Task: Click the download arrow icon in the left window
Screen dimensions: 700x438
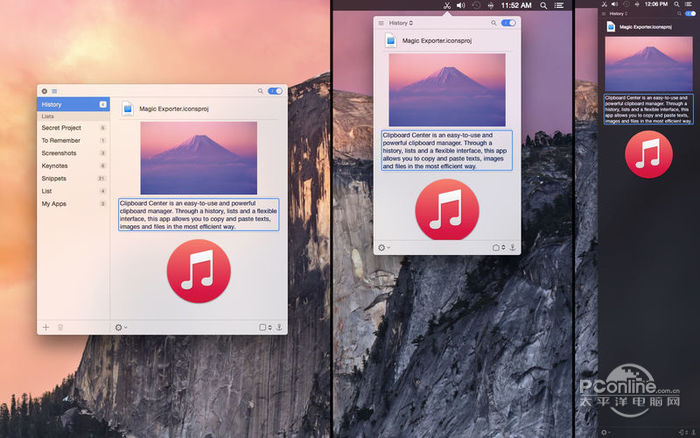Action: click(x=279, y=327)
